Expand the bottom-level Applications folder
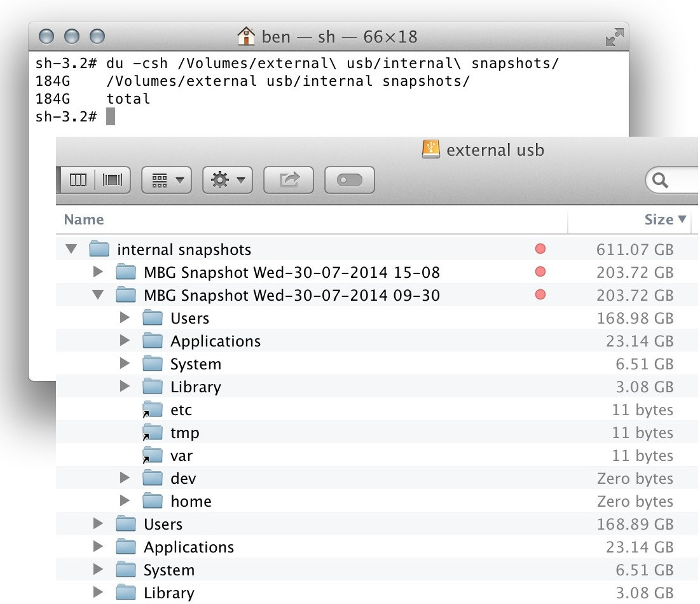The height and width of the screenshot is (604, 700). tap(98, 546)
